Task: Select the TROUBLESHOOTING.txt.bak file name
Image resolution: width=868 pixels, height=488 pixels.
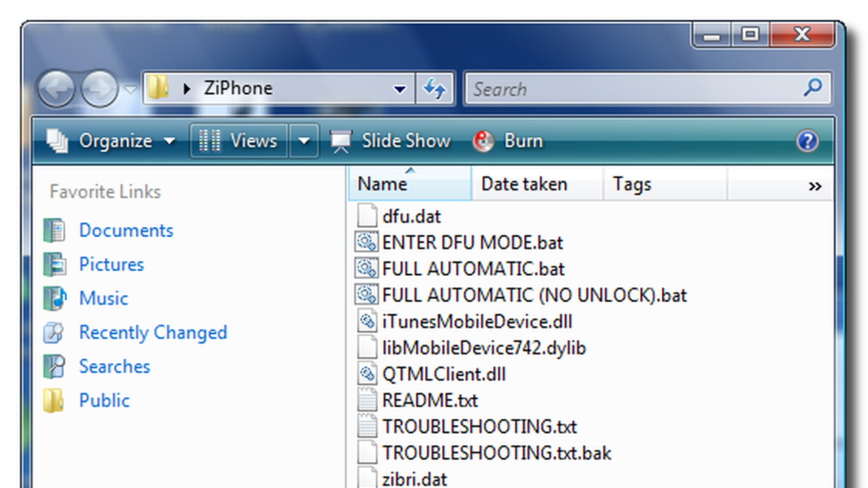Action: 497,453
